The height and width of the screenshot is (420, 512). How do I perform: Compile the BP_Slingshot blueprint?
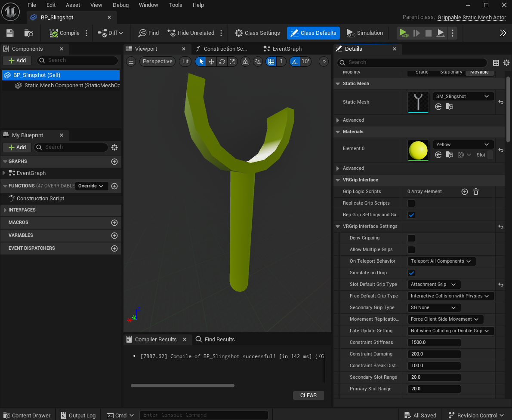pyautogui.click(x=65, y=33)
